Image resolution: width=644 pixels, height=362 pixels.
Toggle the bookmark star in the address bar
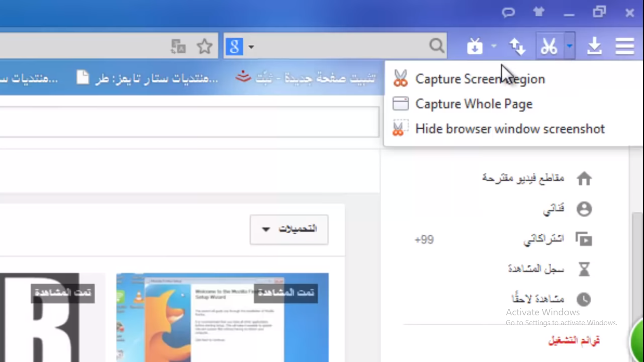tap(205, 46)
